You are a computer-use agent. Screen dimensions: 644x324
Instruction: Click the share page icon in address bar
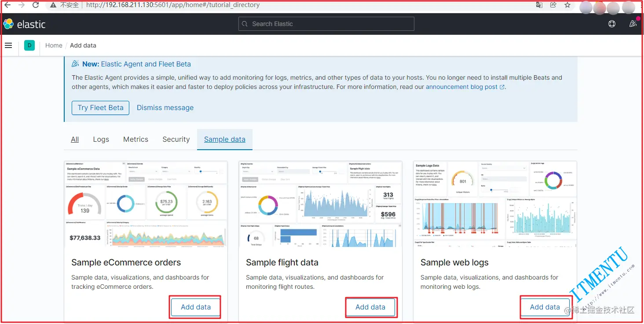coord(553,5)
